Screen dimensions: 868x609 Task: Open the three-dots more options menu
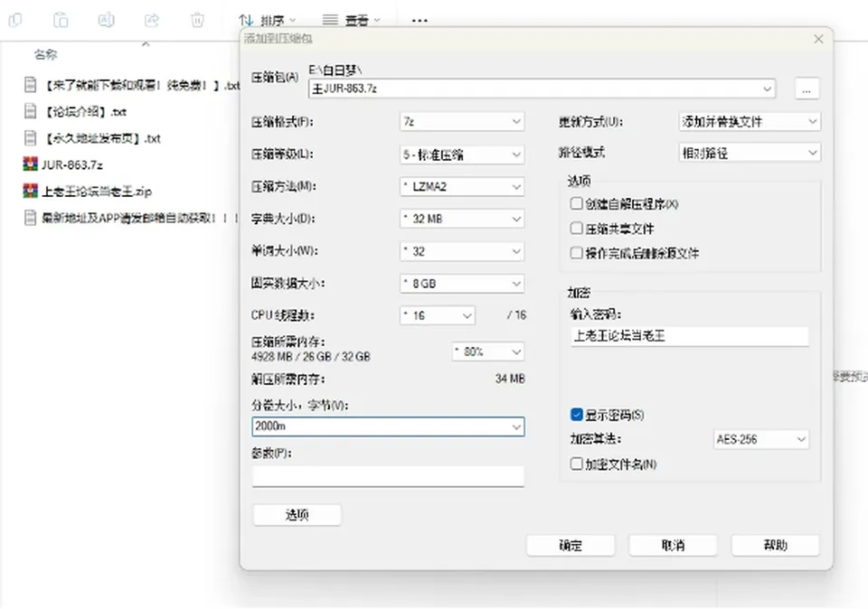tap(420, 21)
